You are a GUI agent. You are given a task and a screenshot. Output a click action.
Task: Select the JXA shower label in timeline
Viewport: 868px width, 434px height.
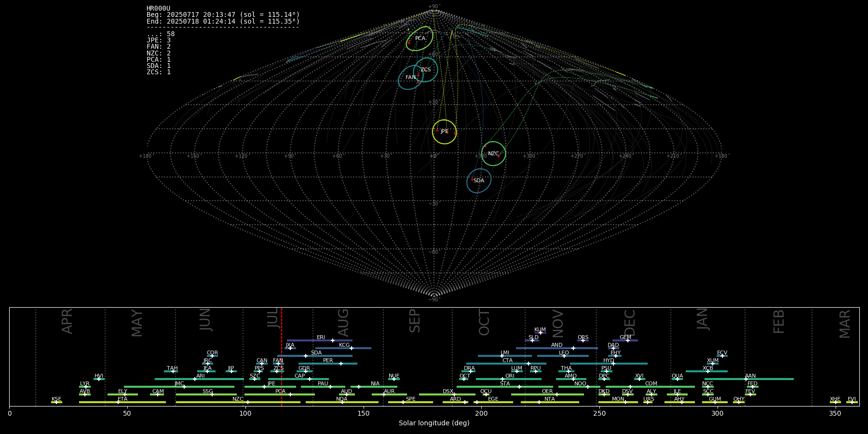coord(290,345)
